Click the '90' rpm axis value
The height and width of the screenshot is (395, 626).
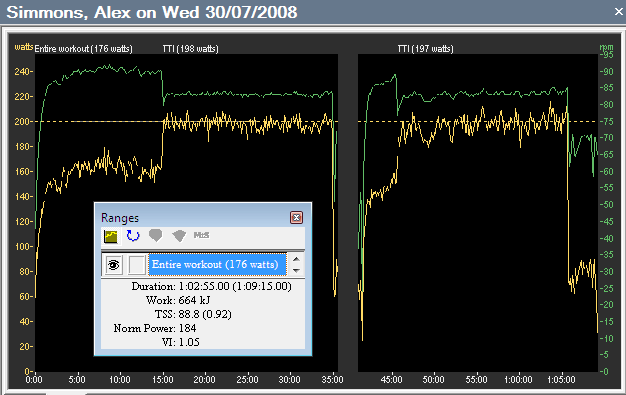coord(608,71)
